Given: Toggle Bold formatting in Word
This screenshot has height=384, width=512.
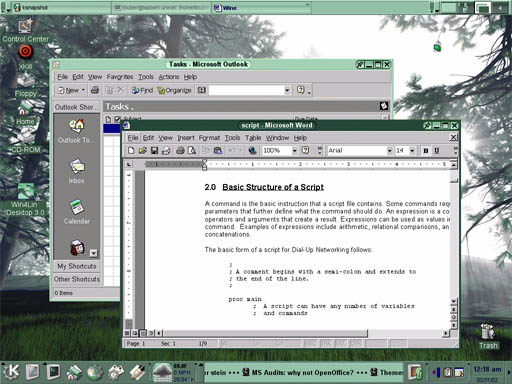Looking at the screenshot, I should click(x=426, y=151).
